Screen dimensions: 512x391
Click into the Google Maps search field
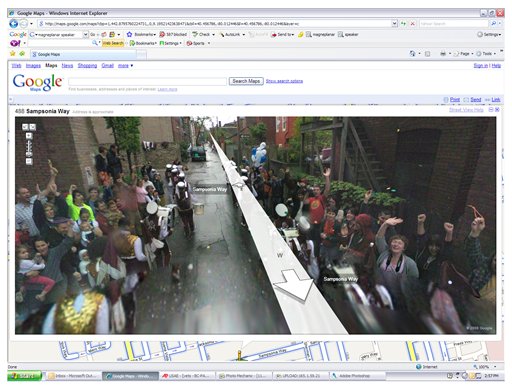pos(147,81)
